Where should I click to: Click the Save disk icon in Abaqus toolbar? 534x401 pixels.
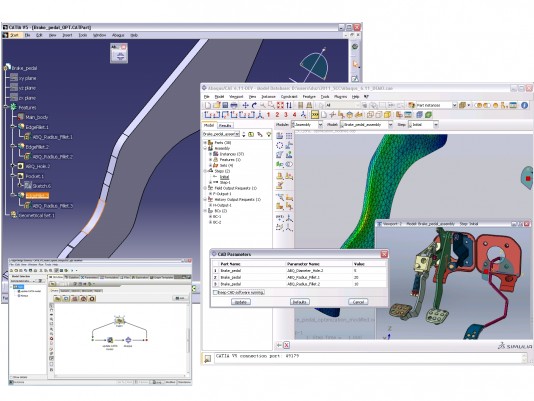[225, 105]
